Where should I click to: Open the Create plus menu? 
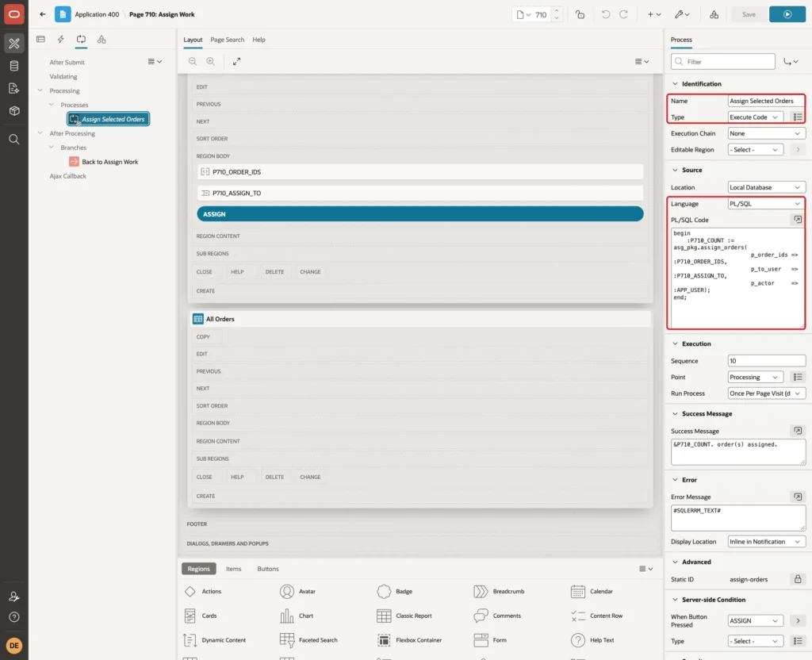click(654, 14)
